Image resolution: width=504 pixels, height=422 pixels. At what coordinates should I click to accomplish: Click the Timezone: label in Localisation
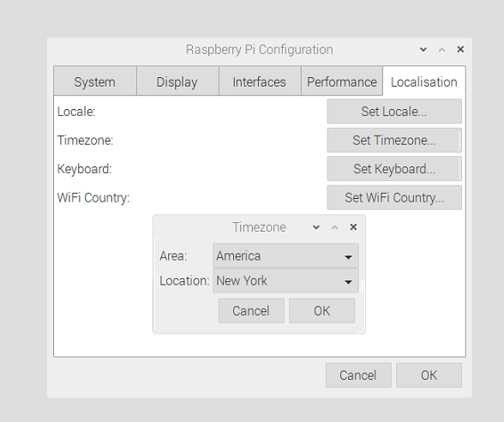pos(85,141)
